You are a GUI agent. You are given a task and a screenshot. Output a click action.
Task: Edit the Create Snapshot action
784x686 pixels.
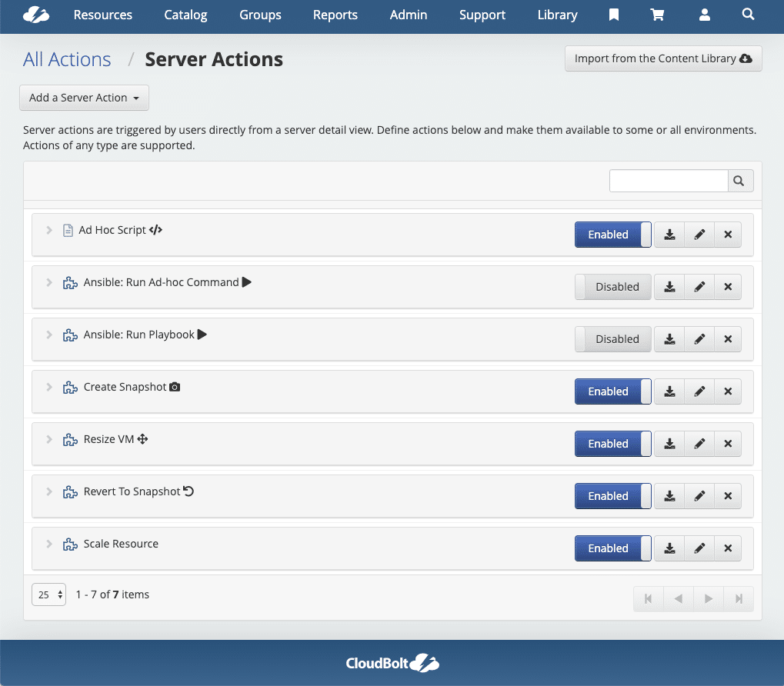pyautogui.click(x=699, y=391)
